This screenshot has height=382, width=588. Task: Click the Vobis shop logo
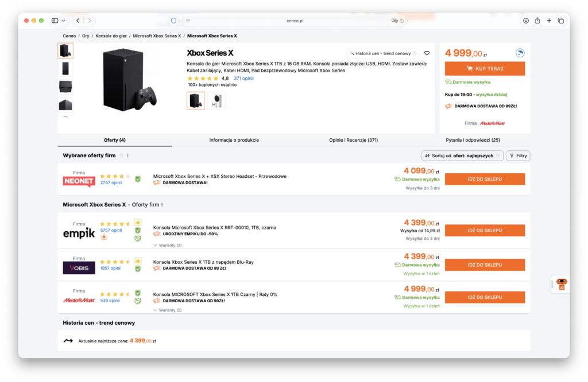point(79,268)
